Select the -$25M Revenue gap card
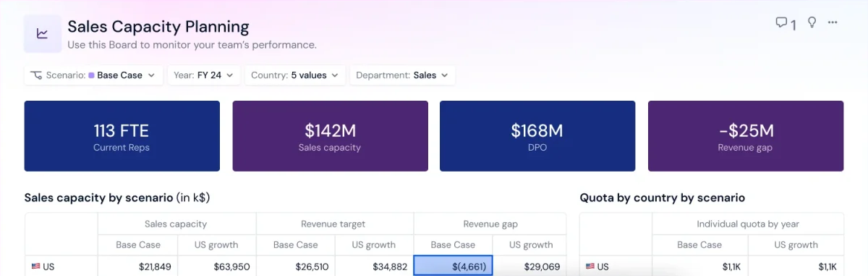The width and height of the screenshot is (868, 276). point(746,136)
